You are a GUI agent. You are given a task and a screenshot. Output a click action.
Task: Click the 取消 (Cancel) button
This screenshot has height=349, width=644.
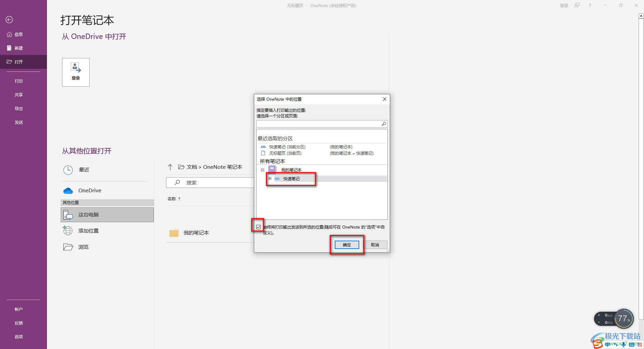coord(375,245)
